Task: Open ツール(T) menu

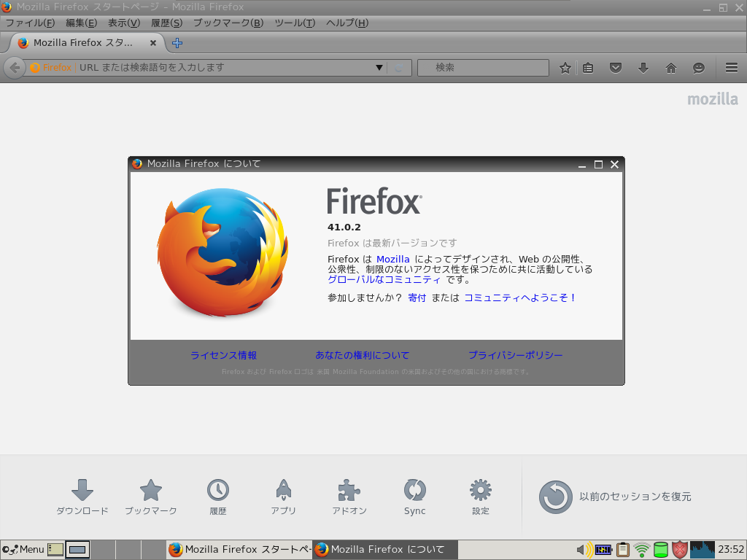Action: pyautogui.click(x=295, y=23)
